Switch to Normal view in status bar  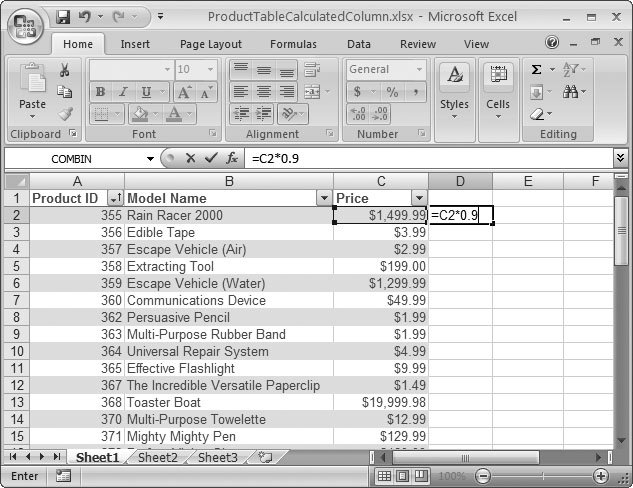[384, 477]
